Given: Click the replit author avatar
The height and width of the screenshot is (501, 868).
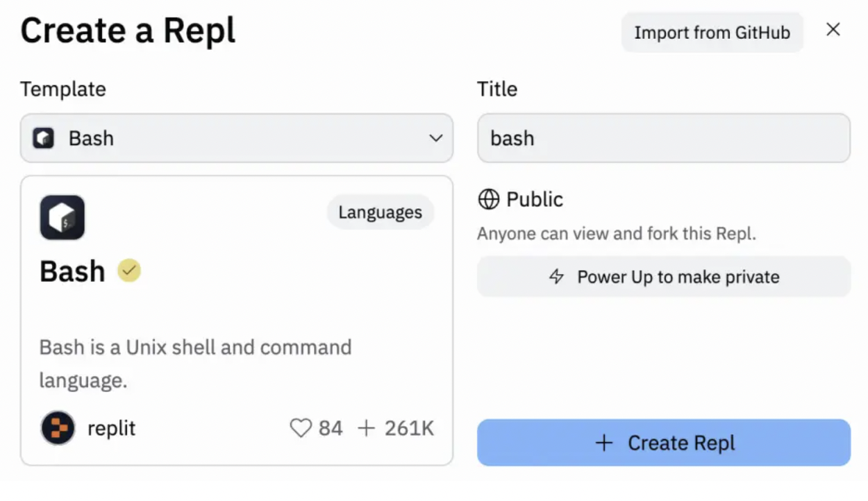Looking at the screenshot, I should tap(58, 427).
